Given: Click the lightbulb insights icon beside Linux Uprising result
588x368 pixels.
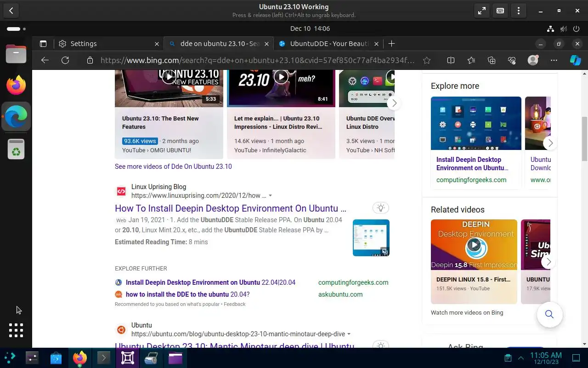Looking at the screenshot, I should pyautogui.click(x=380, y=208).
